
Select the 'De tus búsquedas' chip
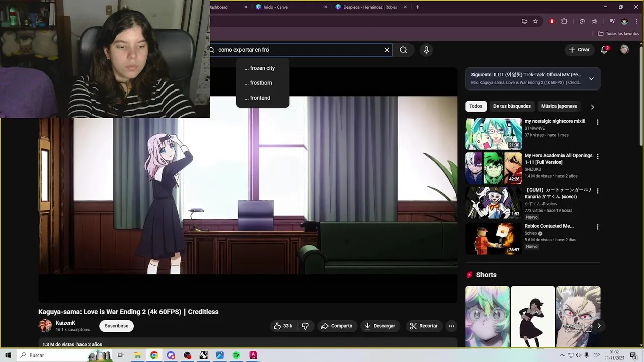[x=512, y=106]
